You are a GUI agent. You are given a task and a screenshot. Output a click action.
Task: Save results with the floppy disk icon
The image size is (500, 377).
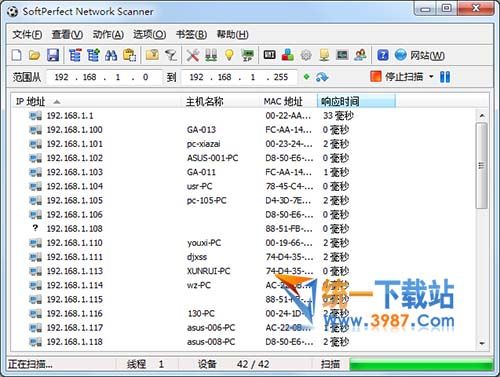[x=53, y=55]
